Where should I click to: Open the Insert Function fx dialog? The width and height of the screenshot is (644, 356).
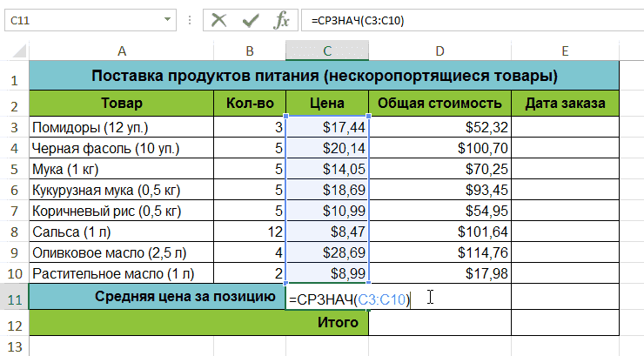pos(281,20)
